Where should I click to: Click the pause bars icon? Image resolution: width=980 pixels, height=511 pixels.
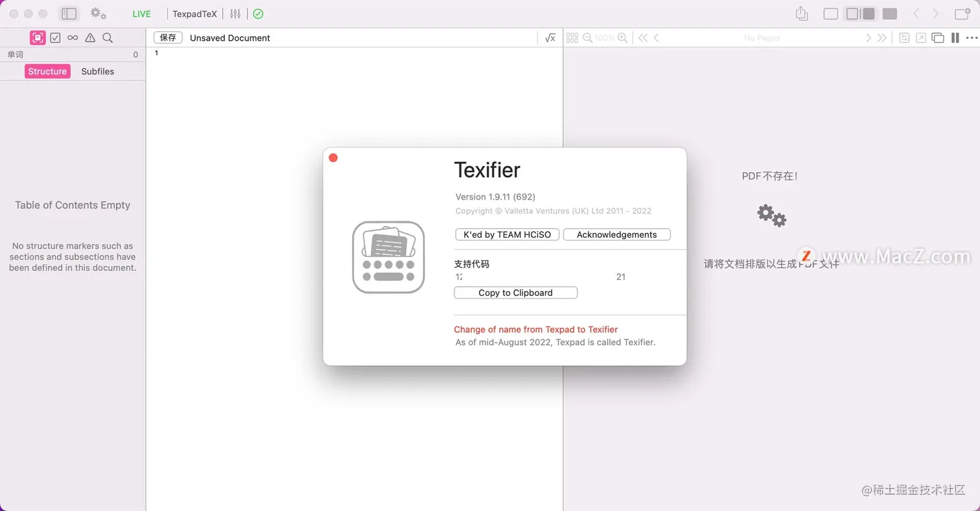(x=955, y=38)
